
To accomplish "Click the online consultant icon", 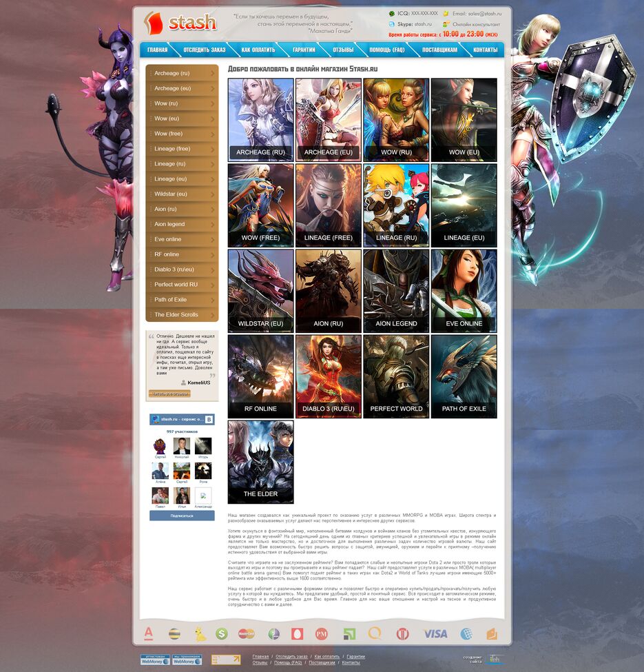I will coord(446,24).
